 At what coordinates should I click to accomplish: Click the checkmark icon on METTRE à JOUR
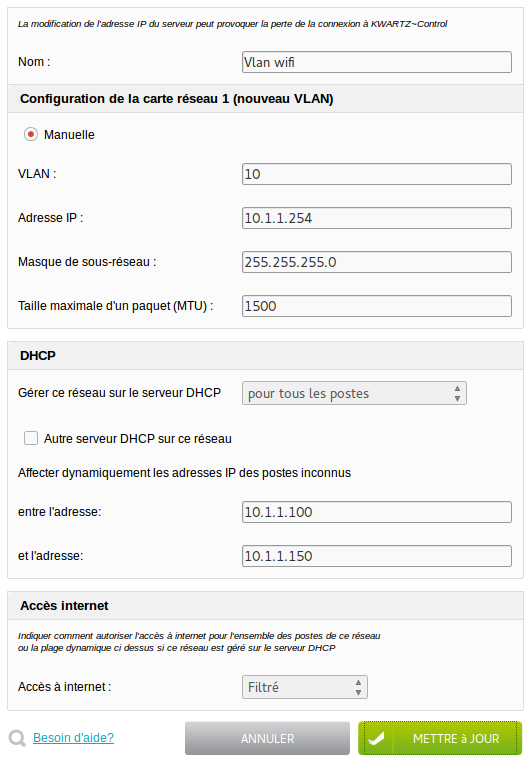tap(376, 739)
